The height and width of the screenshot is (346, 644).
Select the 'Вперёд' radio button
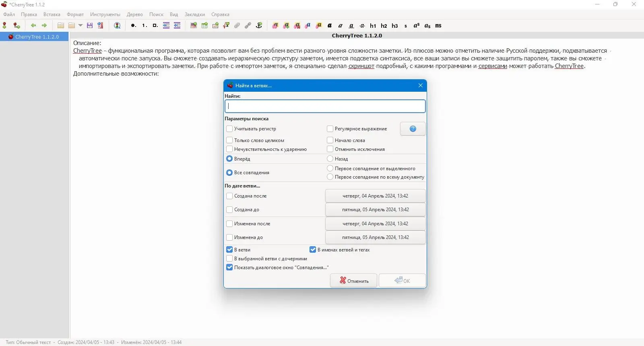pyautogui.click(x=229, y=159)
